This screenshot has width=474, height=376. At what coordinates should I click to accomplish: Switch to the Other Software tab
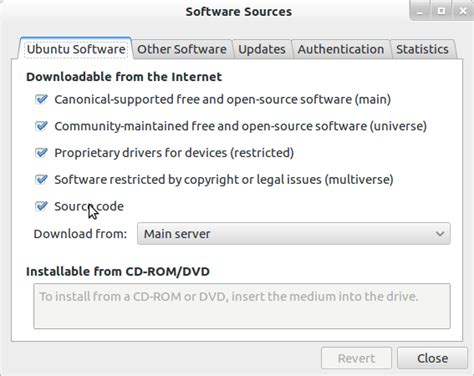click(182, 49)
